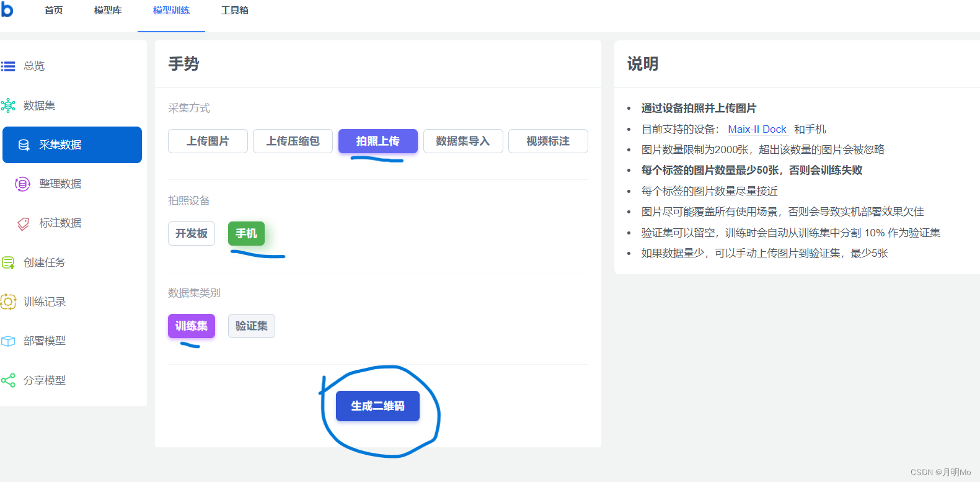The height and width of the screenshot is (482, 980).
Task: Open 整理数据 sidebar item
Action: pos(60,184)
